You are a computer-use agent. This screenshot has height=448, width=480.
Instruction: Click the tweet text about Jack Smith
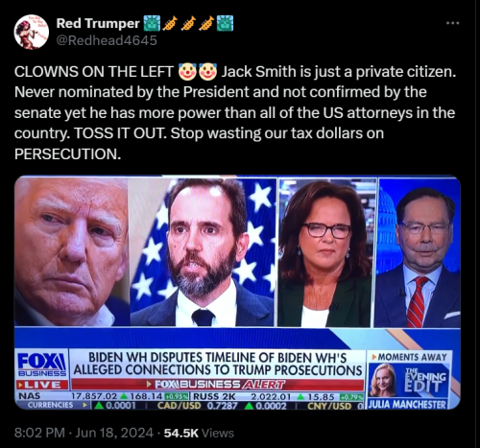[x=235, y=112]
